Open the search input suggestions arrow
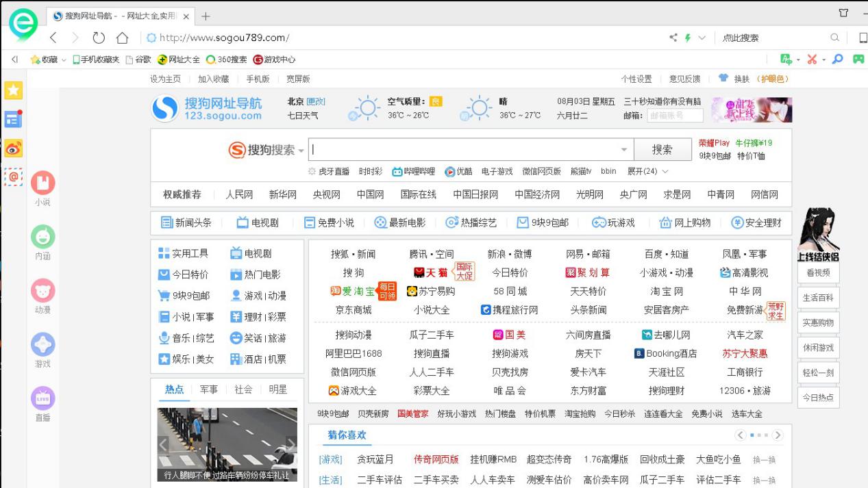The image size is (868, 488). pyautogui.click(x=624, y=149)
